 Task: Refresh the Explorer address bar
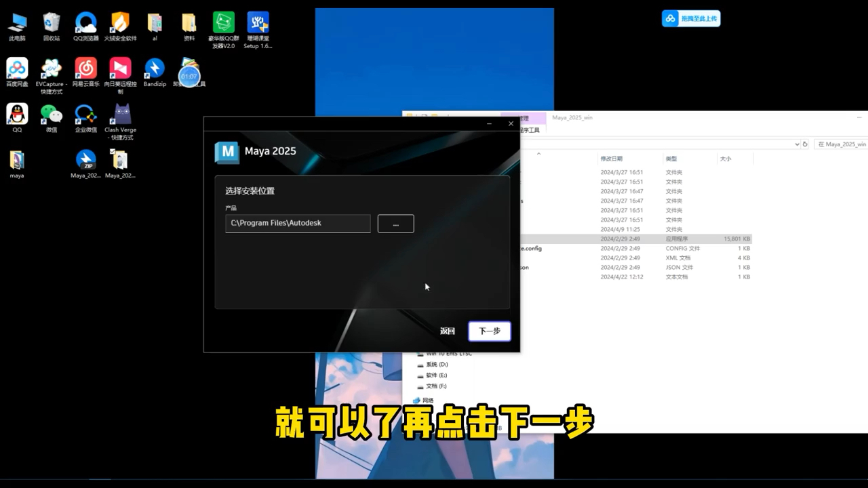[x=805, y=144]
